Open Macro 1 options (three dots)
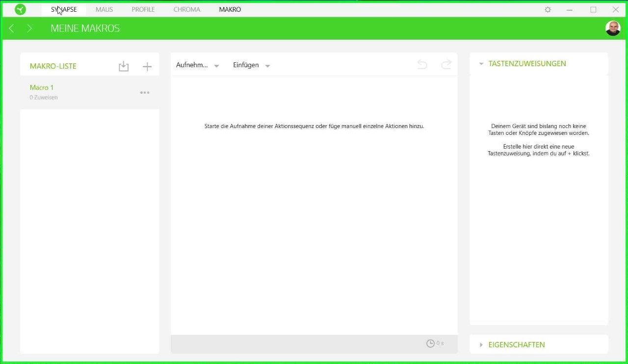Screen dimensions: 628x364 click(x=145, y=92)
